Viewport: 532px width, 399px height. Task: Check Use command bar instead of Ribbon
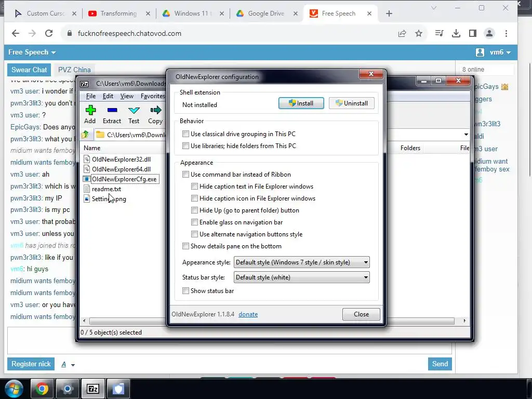(185, 175)
